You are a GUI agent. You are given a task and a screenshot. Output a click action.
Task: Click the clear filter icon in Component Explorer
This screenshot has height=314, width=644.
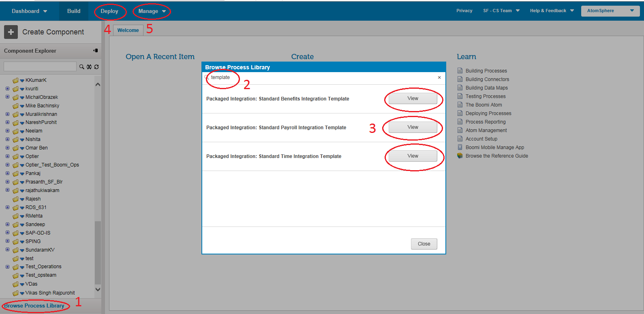point(89,67)
